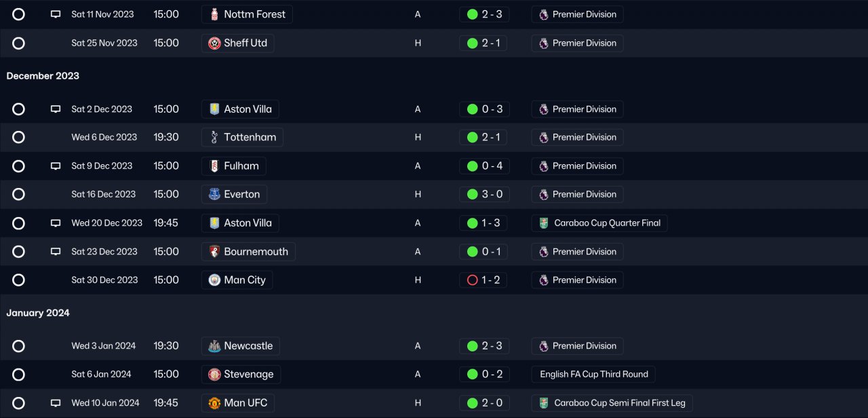Click Premier Division logo on Everton row

pos(544,195)
